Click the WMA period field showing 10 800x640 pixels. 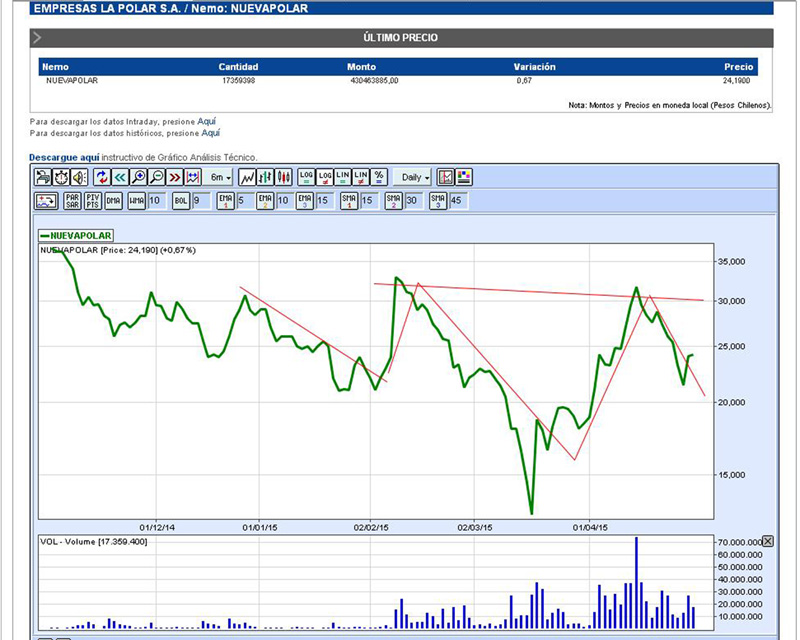[157, 201]
